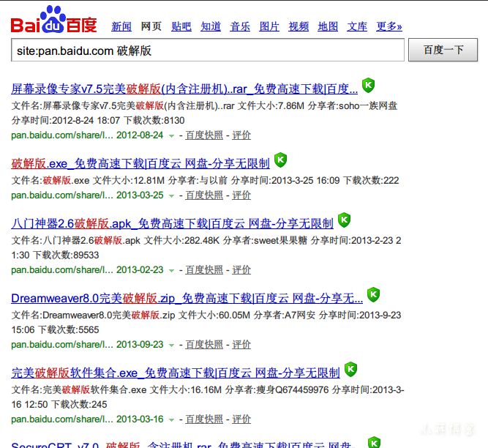Expand dropdown arrow after 2012-08-24 URL

pyautogui.click(x=171, y=135)
